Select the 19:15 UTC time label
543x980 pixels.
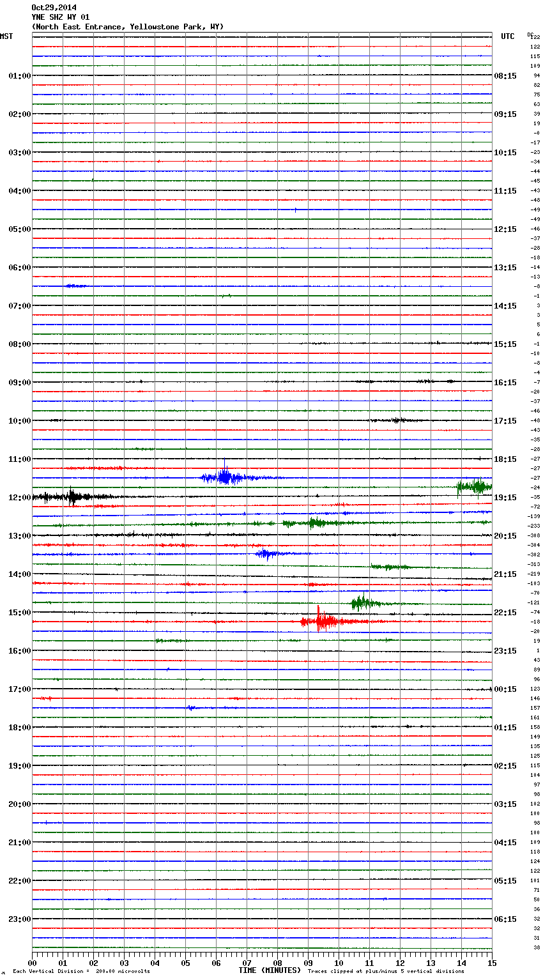click(x=505, y=498)
